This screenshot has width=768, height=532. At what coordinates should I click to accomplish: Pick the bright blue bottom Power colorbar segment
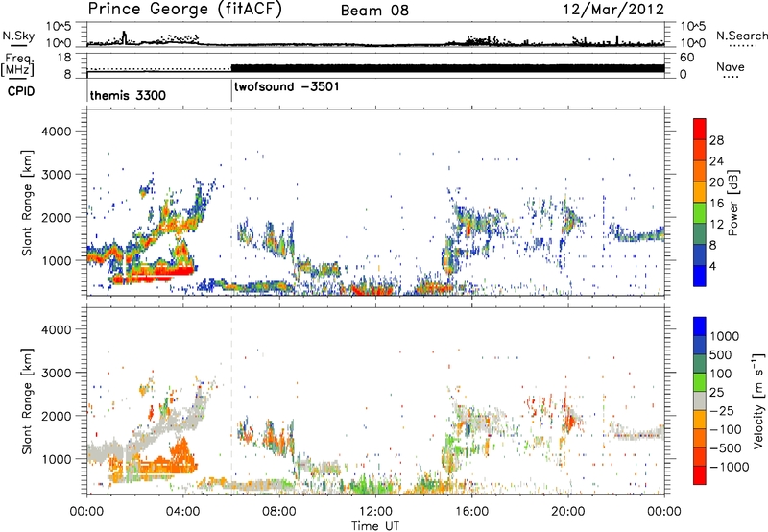700,276
